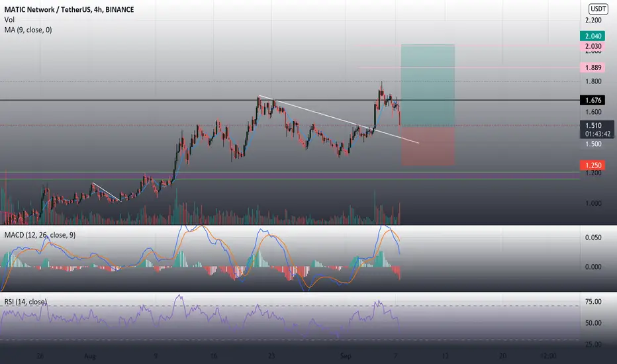Click the Sep date label on time axis
The height and width of the screenshot is (364, 617).
tap(346, 356)
